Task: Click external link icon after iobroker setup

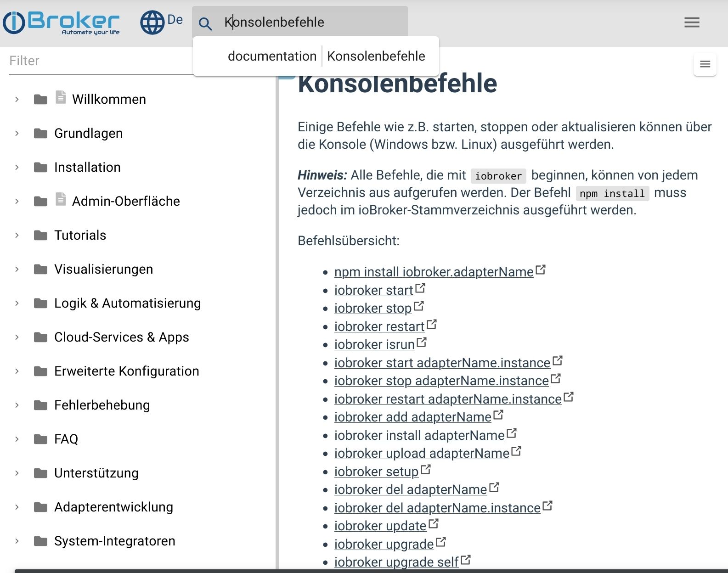Action: tap(426, 470)
